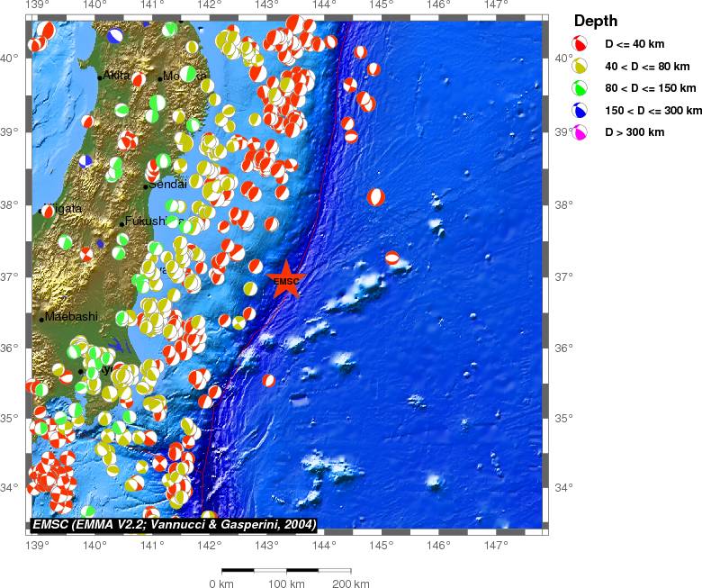
Task: Click the blue beachball north of Akita
Action: pos(115,36)
